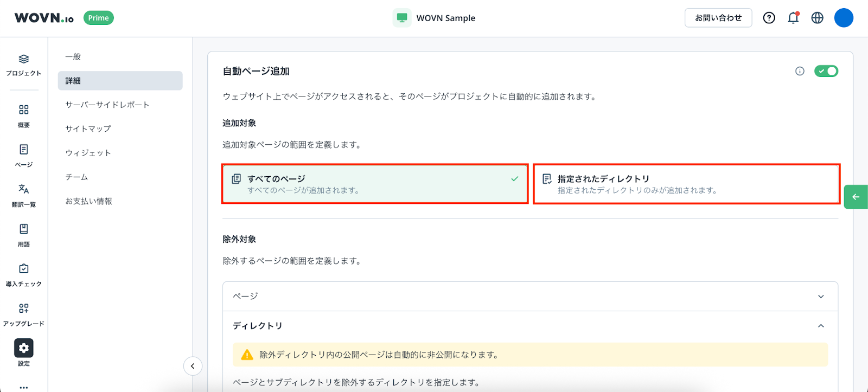Click the notification bell icon
Image resolution: width=868 pixels, height=392 pixels.
793,18
